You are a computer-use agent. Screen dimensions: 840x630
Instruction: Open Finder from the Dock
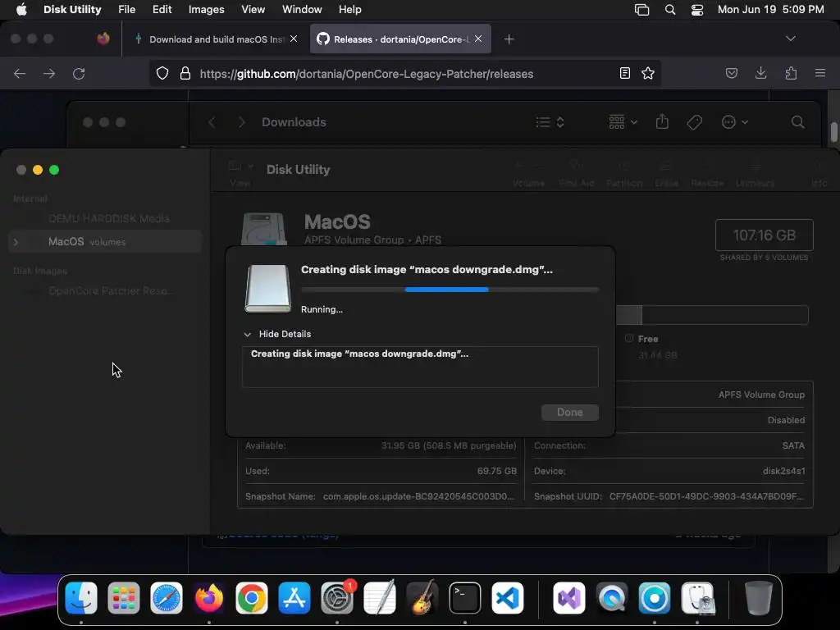point(81,598)
